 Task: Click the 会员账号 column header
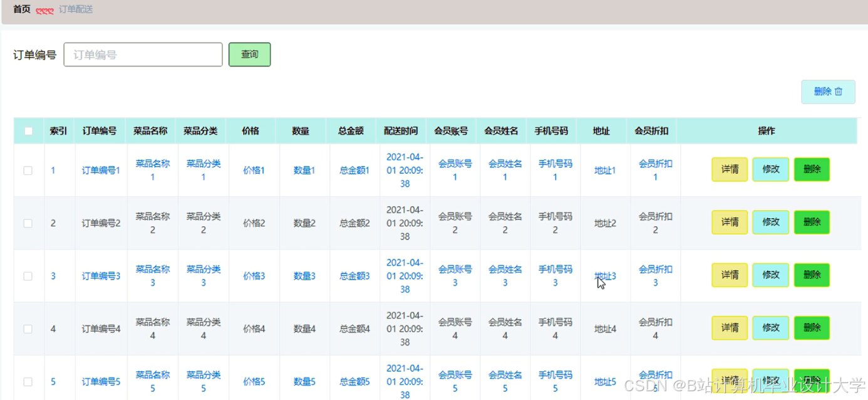coord(451,131)
